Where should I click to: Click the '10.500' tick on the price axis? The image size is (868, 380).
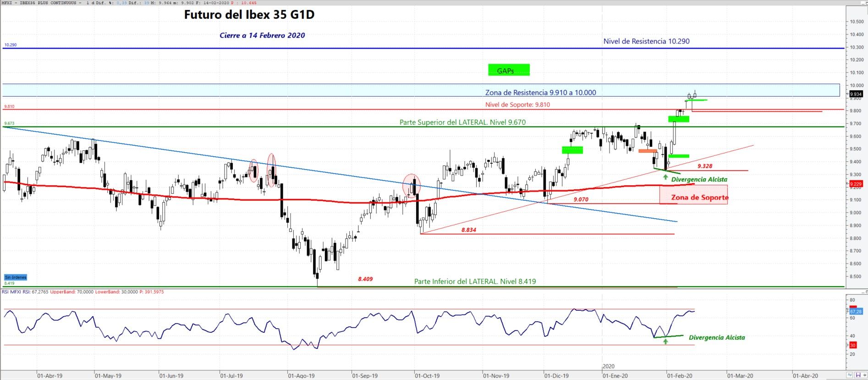tap(857, 22)
